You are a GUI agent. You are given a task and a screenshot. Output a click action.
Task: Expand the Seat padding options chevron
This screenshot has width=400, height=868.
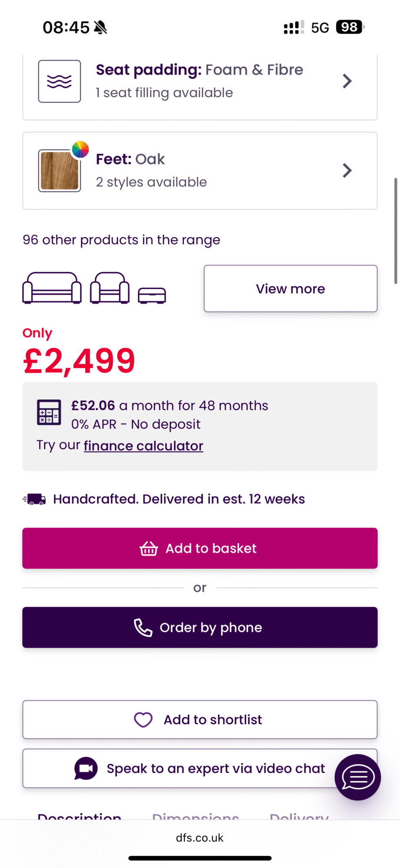click(347, 81)
